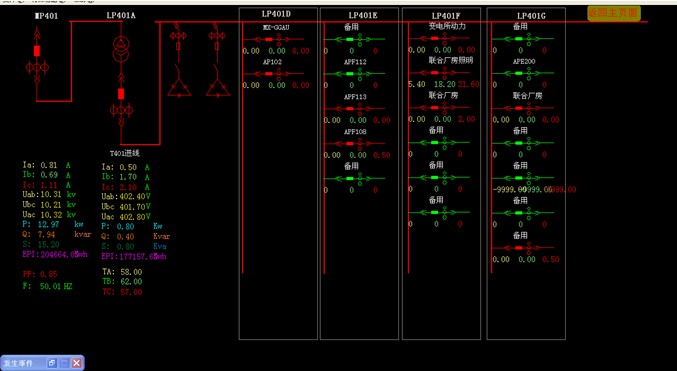Select the MP401 red circuit breaker symbol
The height and width of the screenshot is (371, 677).
(37, 51)
